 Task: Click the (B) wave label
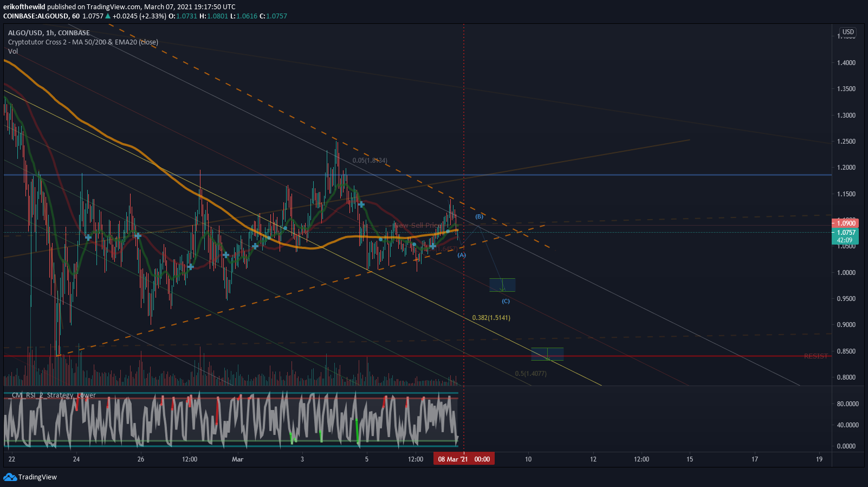pos(480,217)
